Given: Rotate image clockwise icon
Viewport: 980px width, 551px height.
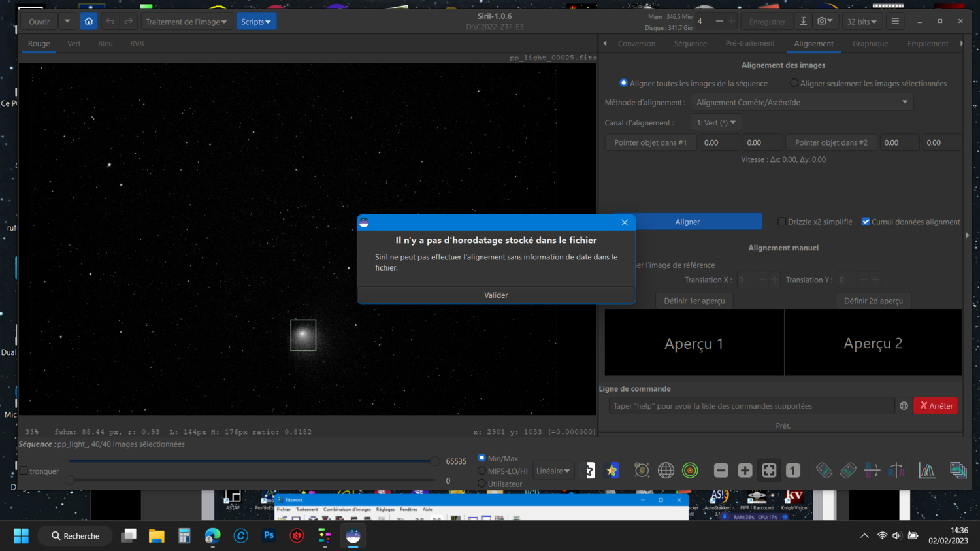Looking at the screenshot, I should point(848,471).
